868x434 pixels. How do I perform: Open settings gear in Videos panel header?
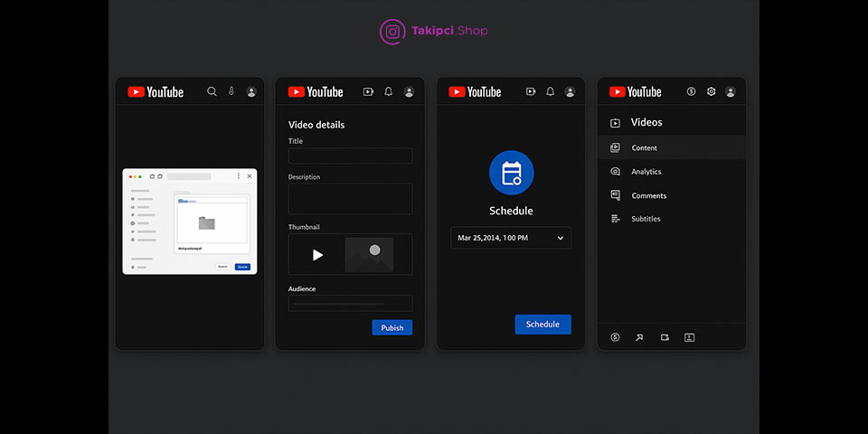pyautogui.click(x=712, y=92)
